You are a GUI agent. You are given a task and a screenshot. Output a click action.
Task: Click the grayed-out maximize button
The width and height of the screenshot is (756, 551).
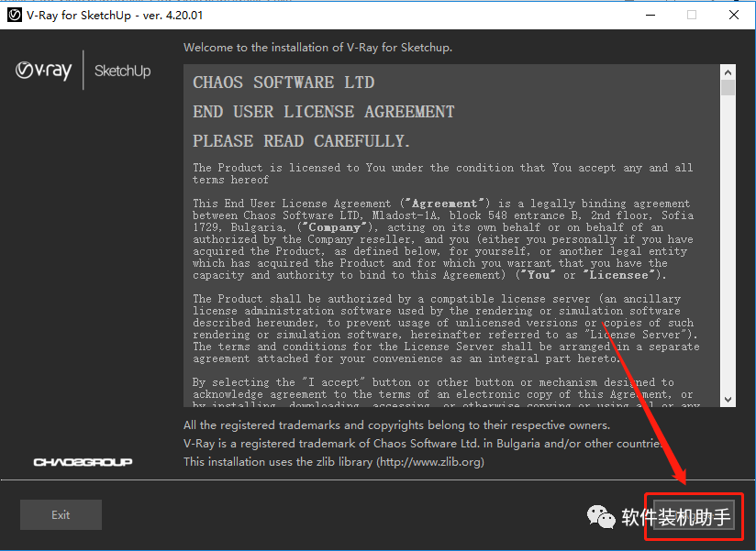coord(692,15)
